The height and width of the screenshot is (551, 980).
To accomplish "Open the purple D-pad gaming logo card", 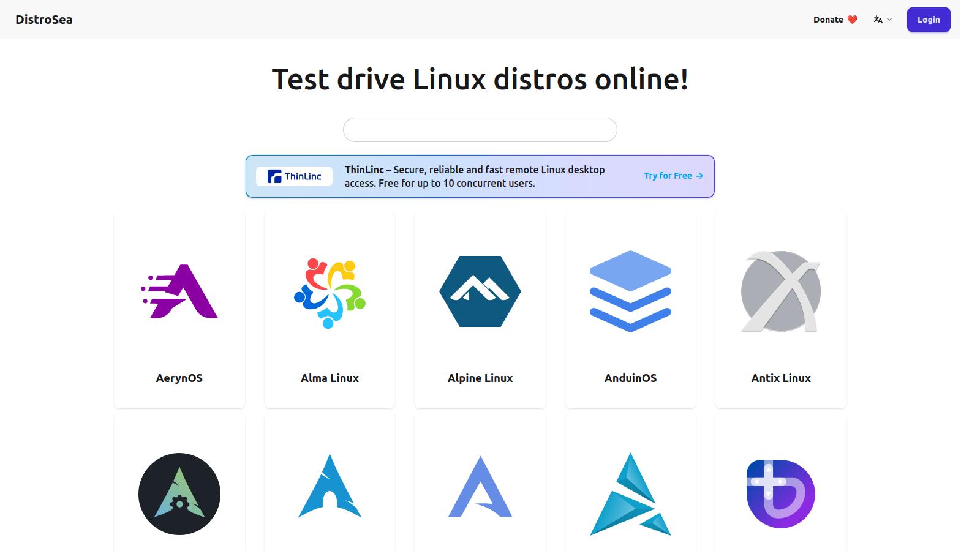I will [x=781, y=493].
